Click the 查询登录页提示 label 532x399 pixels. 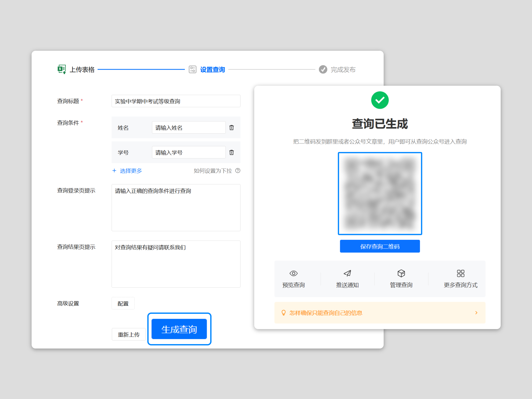[x=76, y=191]
